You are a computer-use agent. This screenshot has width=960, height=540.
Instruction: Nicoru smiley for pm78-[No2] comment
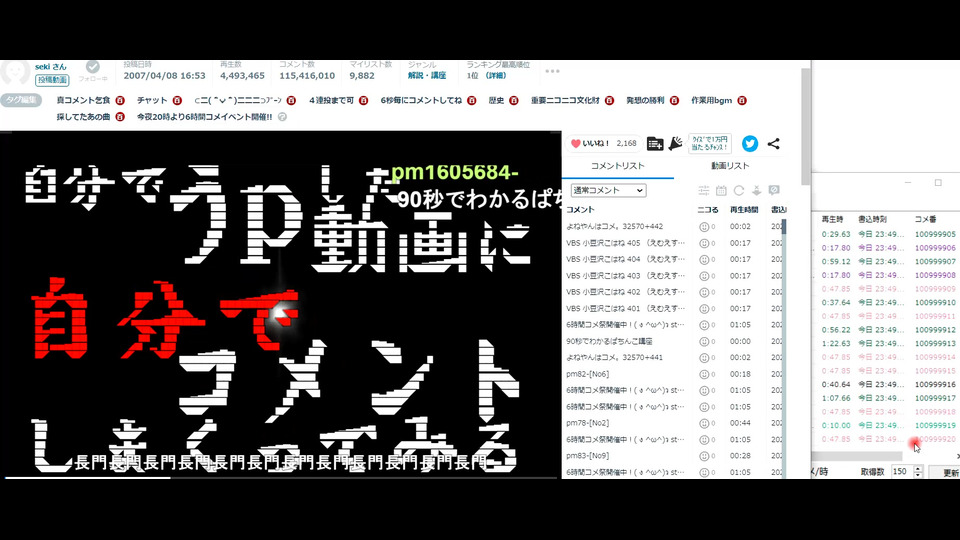(x=703, y=423)
